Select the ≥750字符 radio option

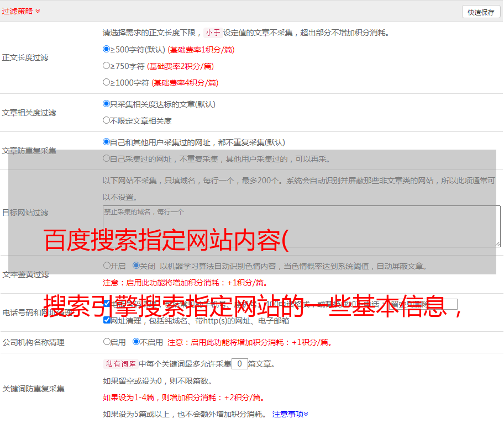click(x=106, y=66)
